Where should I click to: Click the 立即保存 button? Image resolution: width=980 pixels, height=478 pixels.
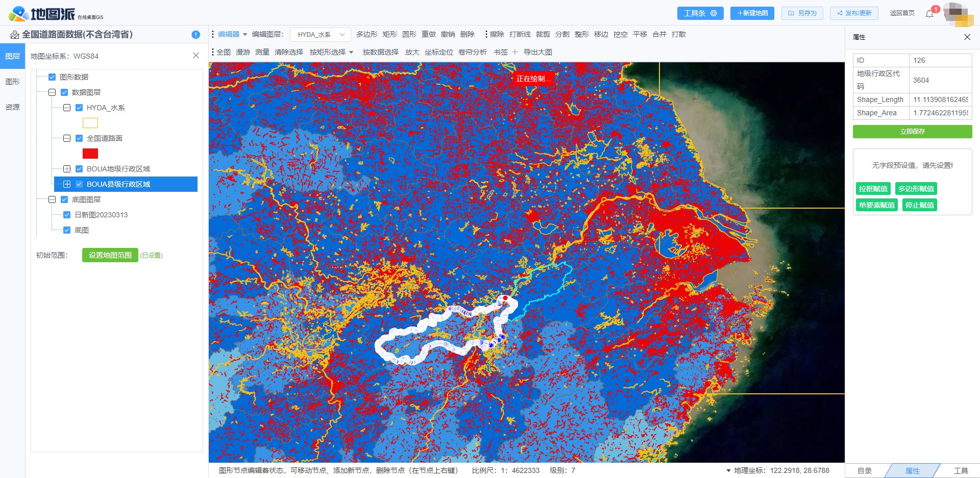pos(912,132)
